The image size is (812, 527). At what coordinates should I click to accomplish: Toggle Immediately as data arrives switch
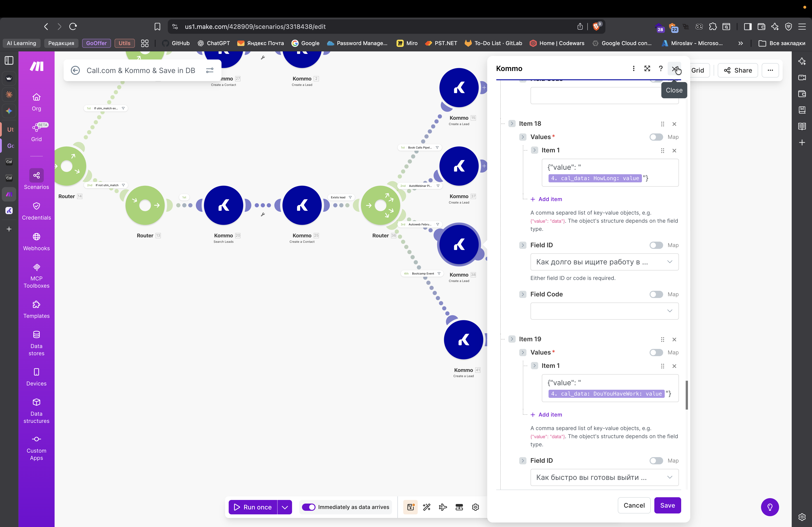(309, 507)
